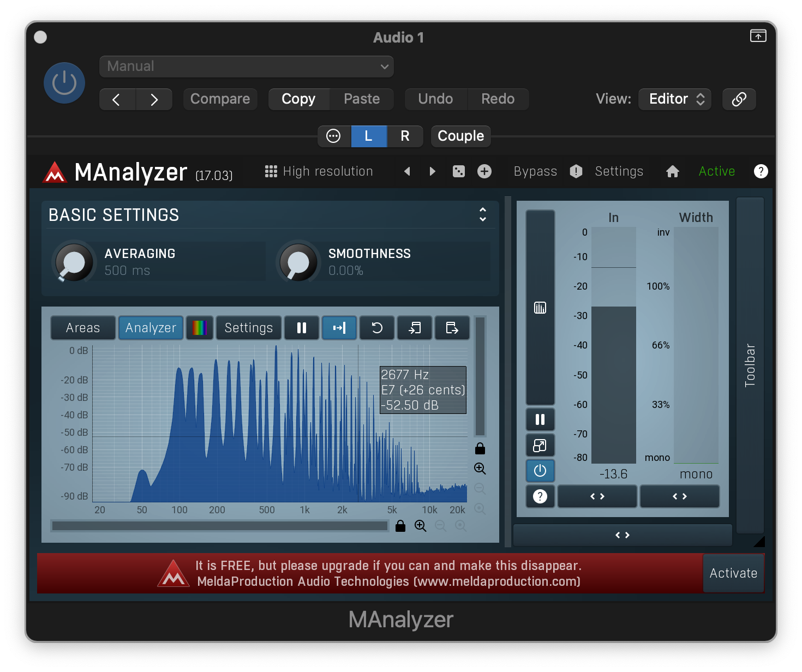Toggle Bypass in the plugin header

pyautogui.click(x=535, y=171)
